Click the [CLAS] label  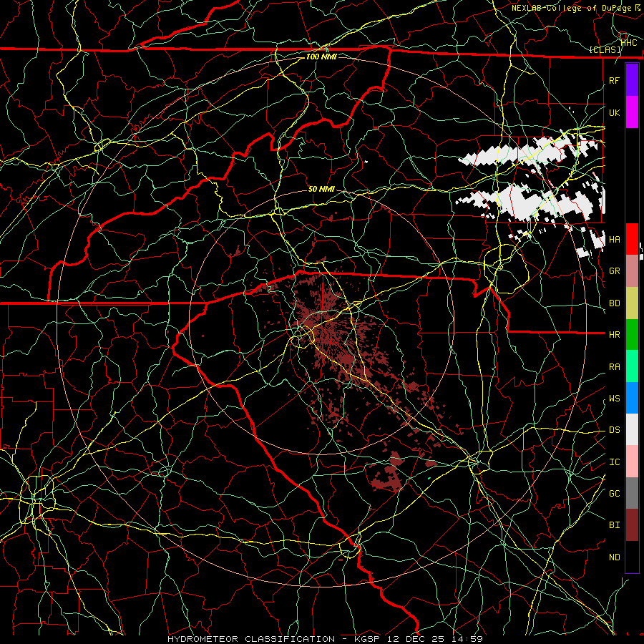click(x=605, y=50)
